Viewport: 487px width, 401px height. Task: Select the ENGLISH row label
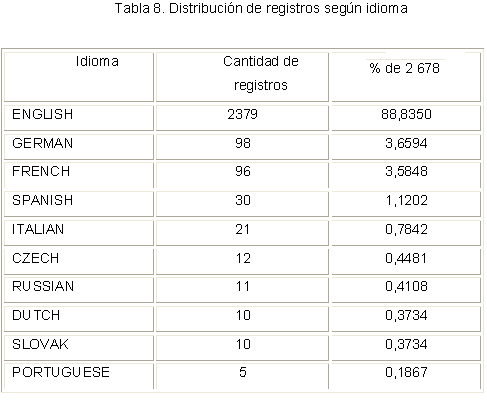[43, 114]
